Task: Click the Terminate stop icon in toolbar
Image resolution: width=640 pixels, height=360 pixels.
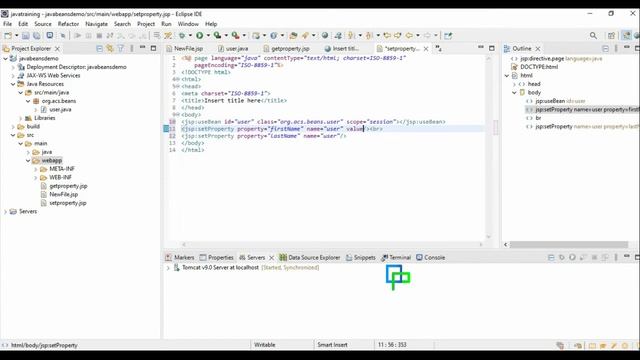Action: (99, 36)
